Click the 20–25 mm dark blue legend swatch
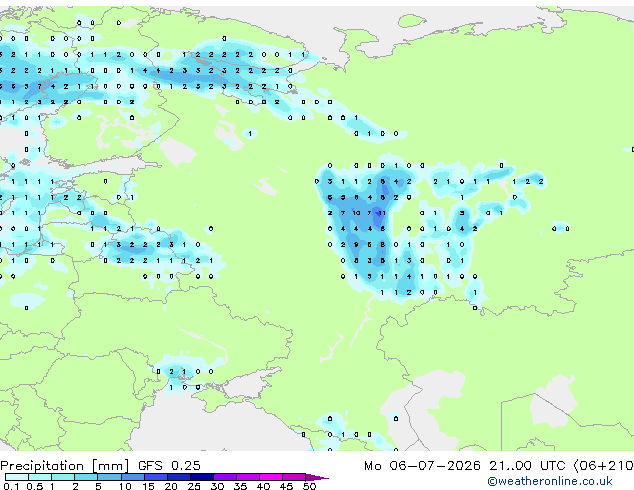 click(179, 477)
